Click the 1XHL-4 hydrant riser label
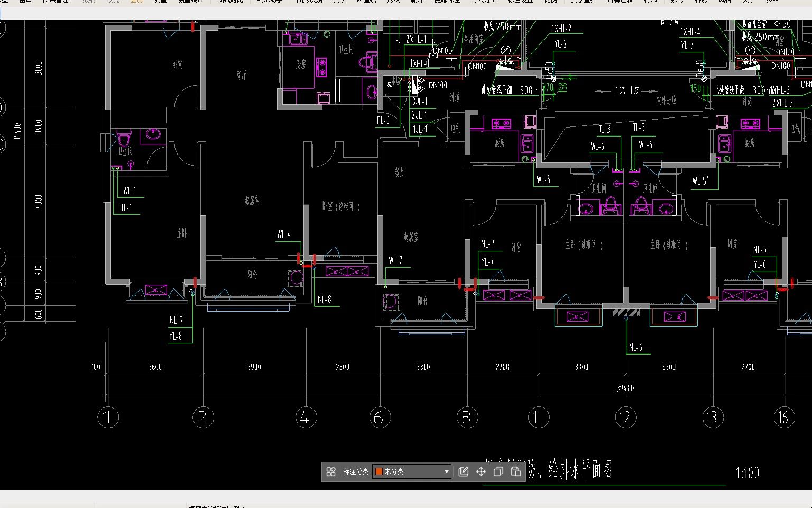This screenshot has width=812, height=508. pos(690,32)
